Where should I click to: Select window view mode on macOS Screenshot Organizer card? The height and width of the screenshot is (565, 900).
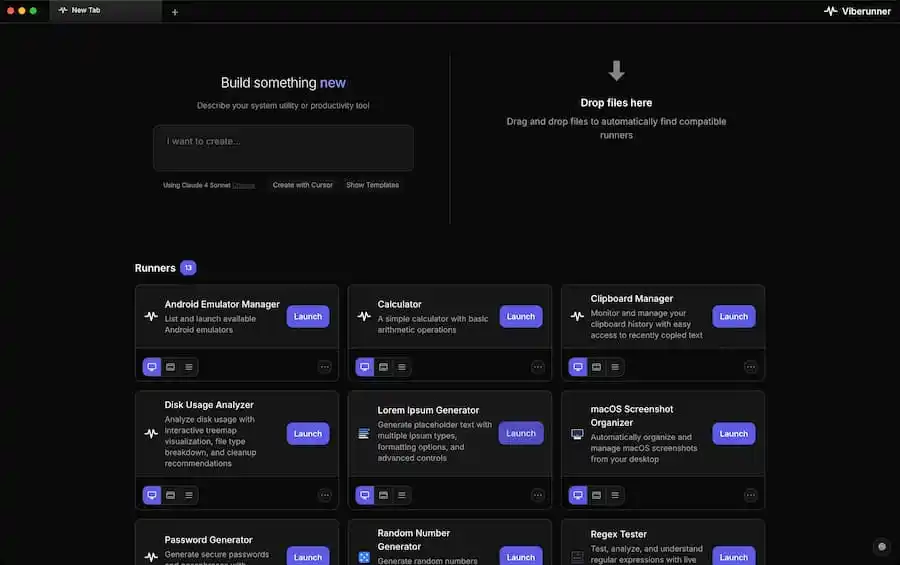point(597,495)
